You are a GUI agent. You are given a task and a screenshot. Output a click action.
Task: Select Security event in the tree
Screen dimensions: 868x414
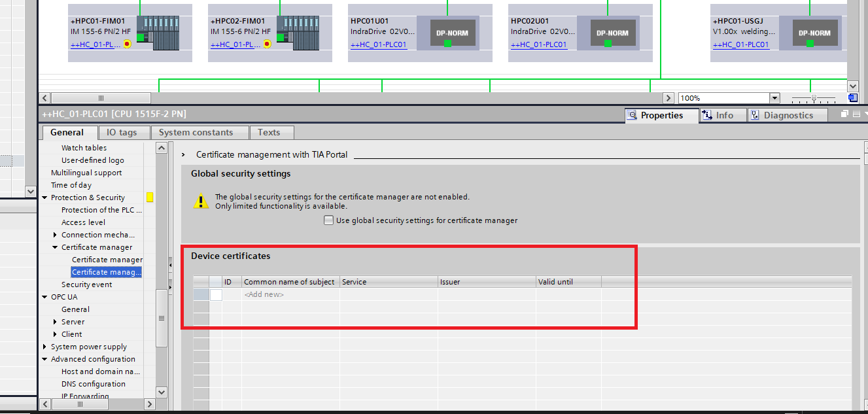pyautogui.click(x=86, y=285)
